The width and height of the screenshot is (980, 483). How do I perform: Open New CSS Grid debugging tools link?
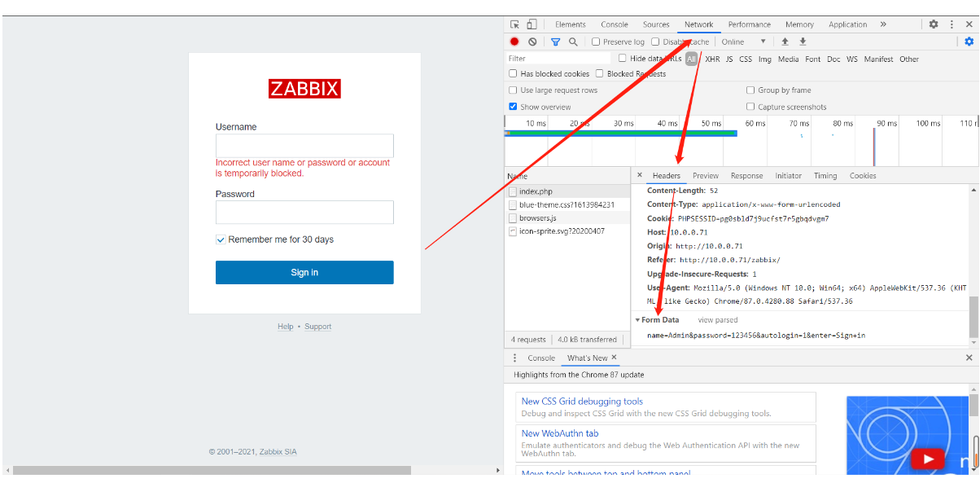[x=582, y=402]
